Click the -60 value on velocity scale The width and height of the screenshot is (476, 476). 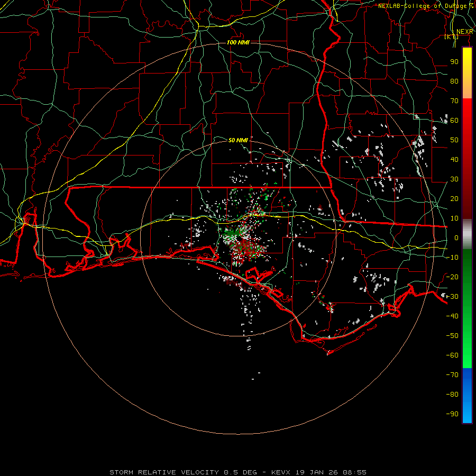coord(452,355)
